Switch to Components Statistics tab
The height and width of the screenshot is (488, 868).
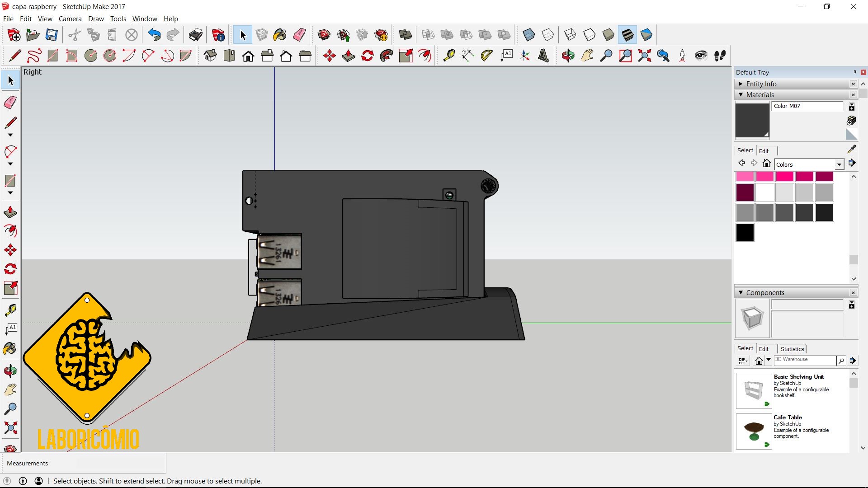click(792, 349)
